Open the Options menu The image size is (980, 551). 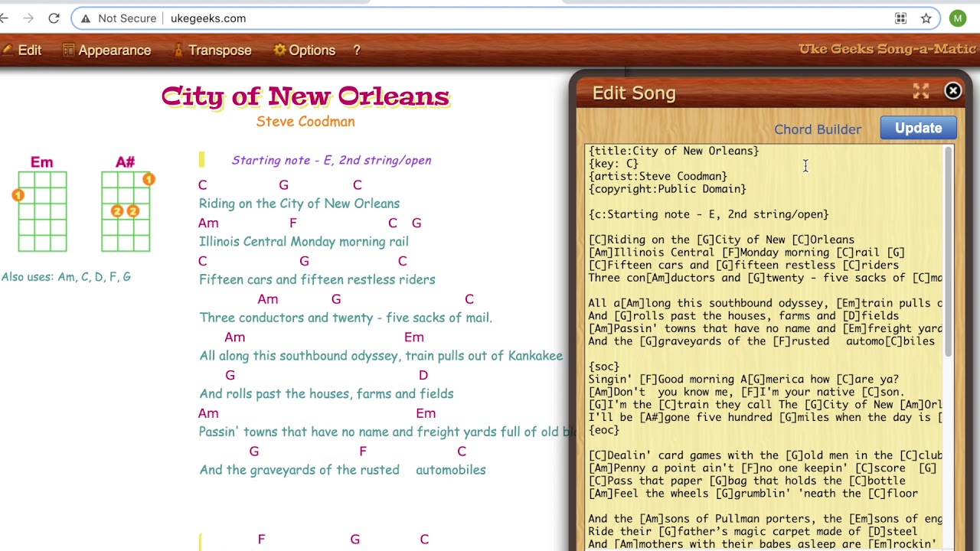pyautogui.click(x=305, y=51)
